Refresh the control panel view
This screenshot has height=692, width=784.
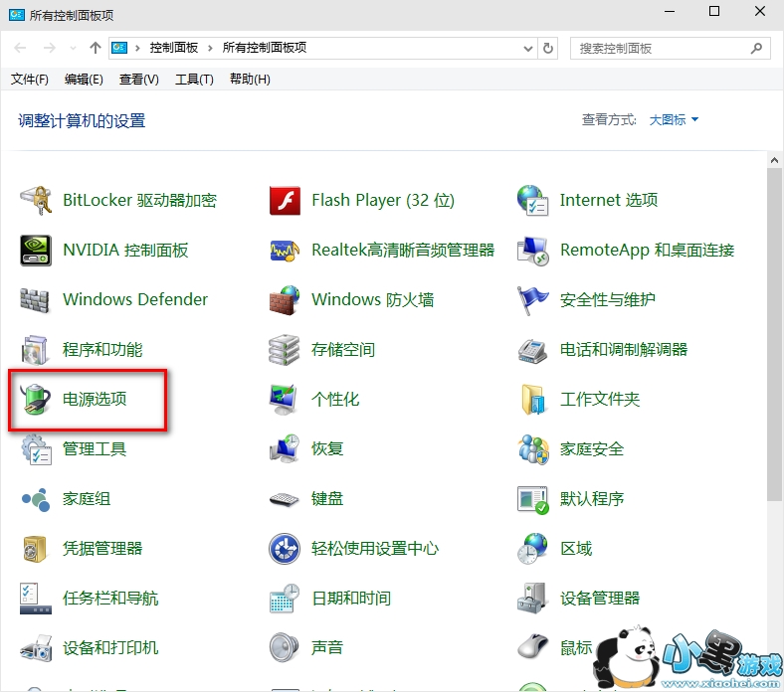coord(548,49)
